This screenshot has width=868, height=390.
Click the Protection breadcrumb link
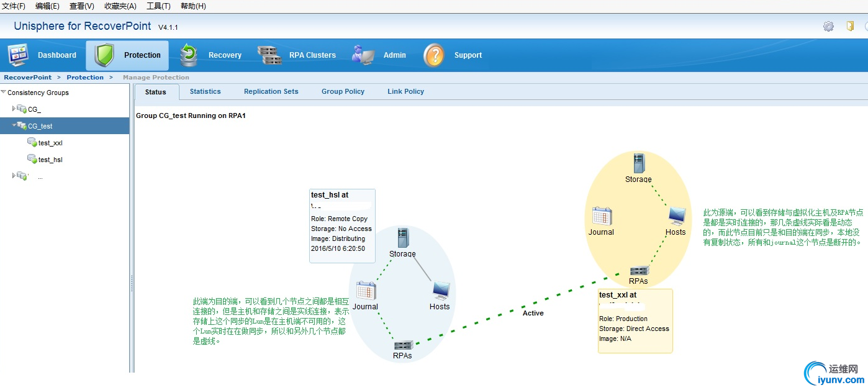(x=85, y=78)
